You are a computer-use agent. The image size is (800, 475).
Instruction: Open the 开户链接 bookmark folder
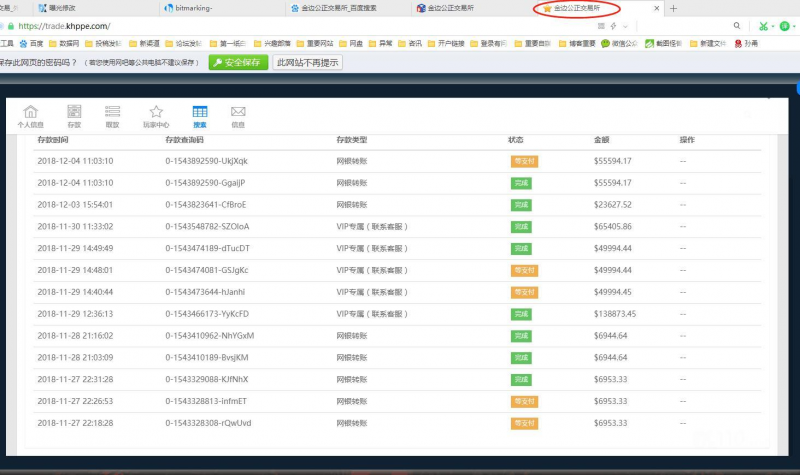click(446, 44)
